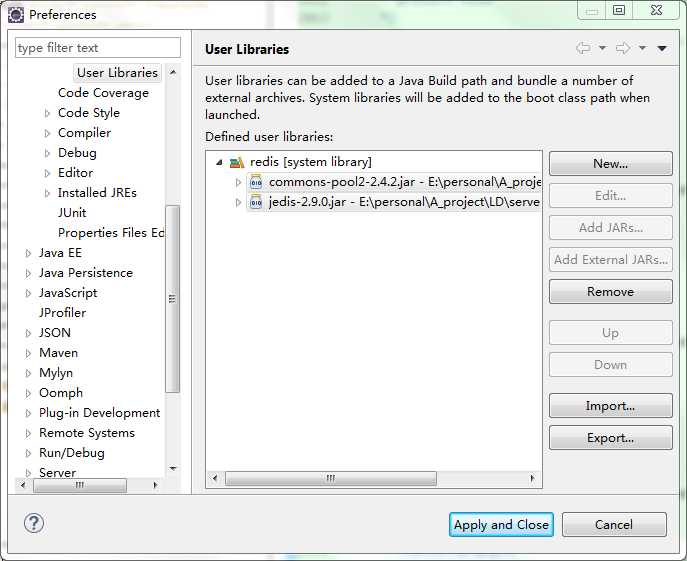Screen dimensions: 687x561
Task: Expand the Editor preference node
Action: (x=47, y=173)
